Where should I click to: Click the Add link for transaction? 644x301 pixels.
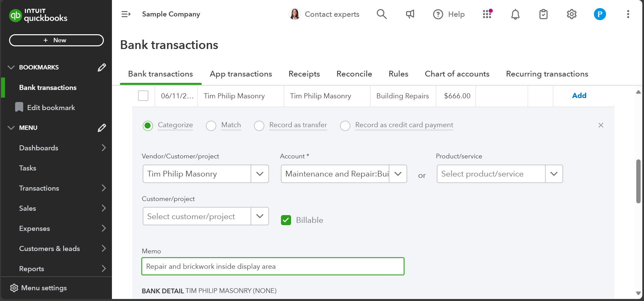click(x=579, y=96)
